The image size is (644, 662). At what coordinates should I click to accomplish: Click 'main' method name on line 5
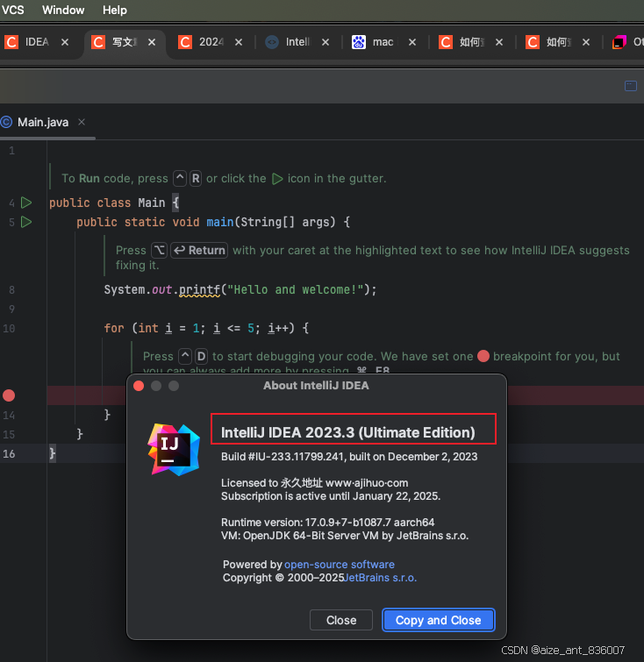coord(219,222)
